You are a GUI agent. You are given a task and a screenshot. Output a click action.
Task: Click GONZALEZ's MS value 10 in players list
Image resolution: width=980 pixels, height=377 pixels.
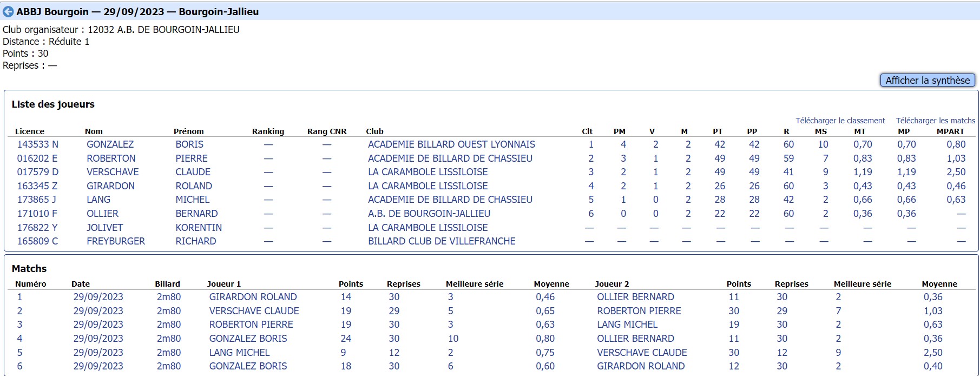tap(823, 144)
